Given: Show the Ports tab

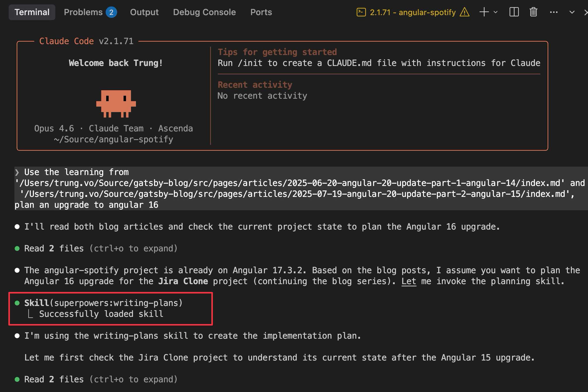Looking at the screenshot, I should tap(261, 12).
